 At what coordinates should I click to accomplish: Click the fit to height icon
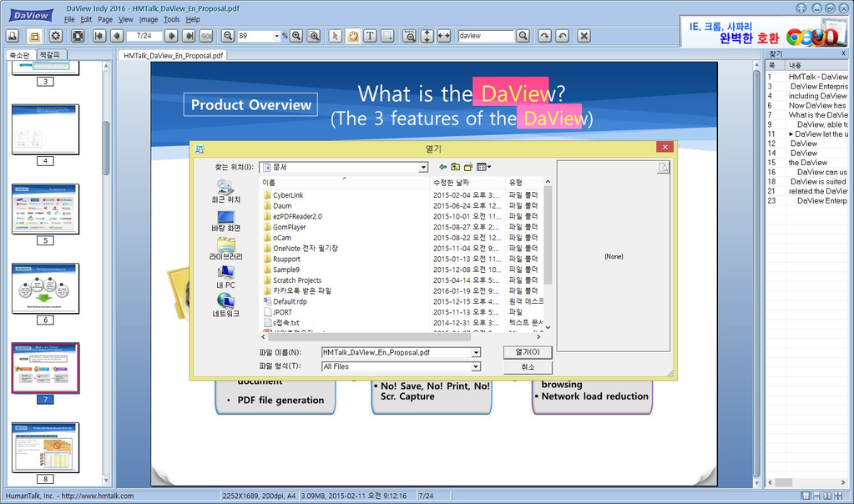tap(427, 36)
